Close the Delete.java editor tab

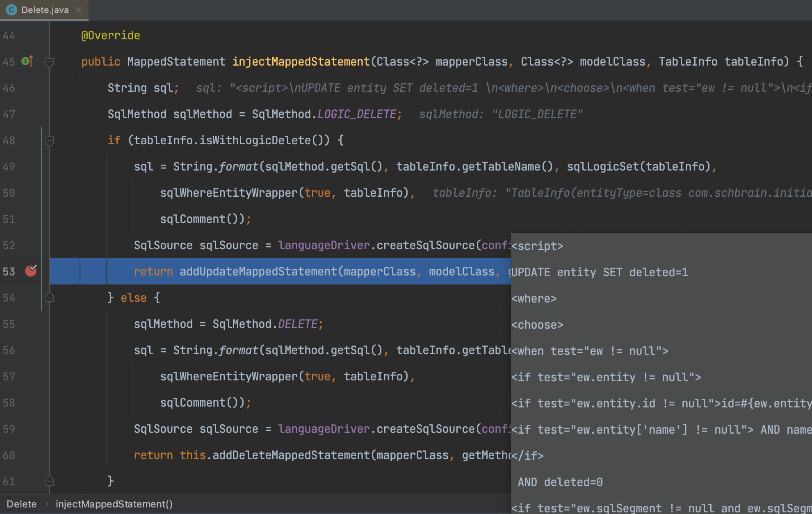(79, 10)
